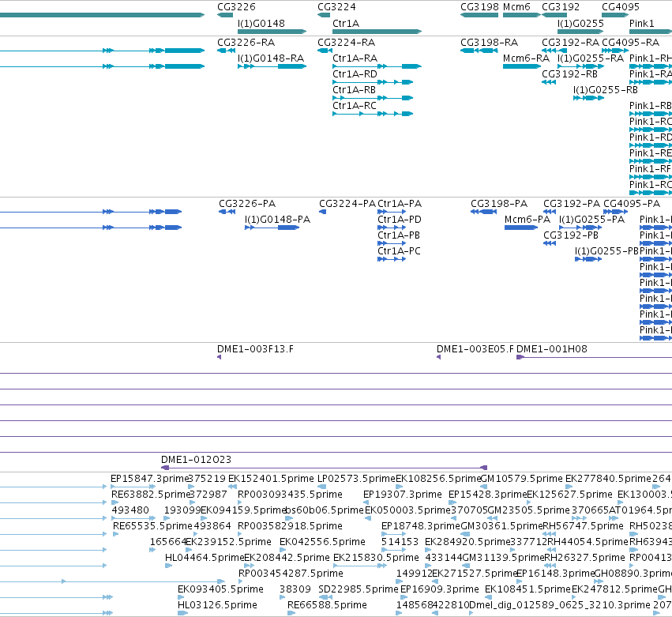Select the Ctr1A gene bar label
The width and height of the screenshot is (672, 617).
pos(345,23)
